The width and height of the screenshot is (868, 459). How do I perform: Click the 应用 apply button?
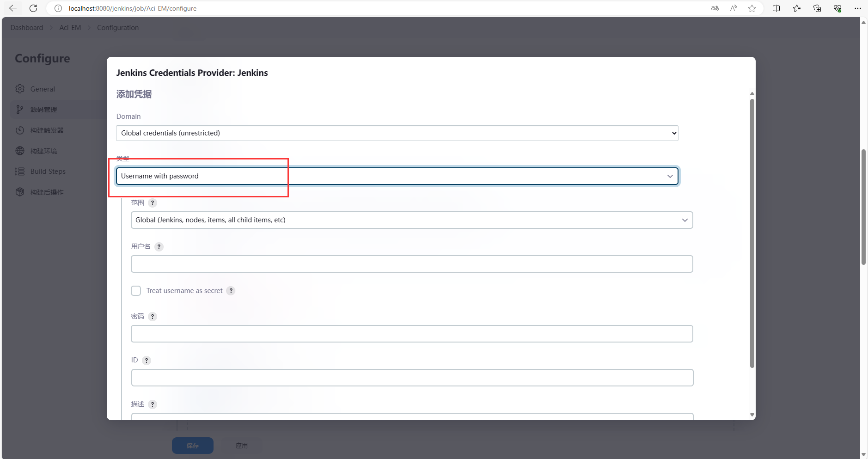click(241, 446)
